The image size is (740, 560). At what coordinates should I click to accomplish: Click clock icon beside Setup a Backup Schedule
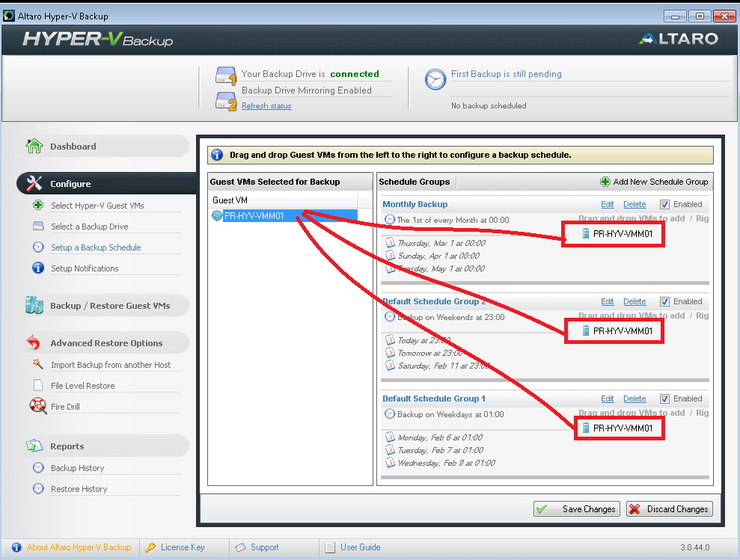click(x=38, y=247)
